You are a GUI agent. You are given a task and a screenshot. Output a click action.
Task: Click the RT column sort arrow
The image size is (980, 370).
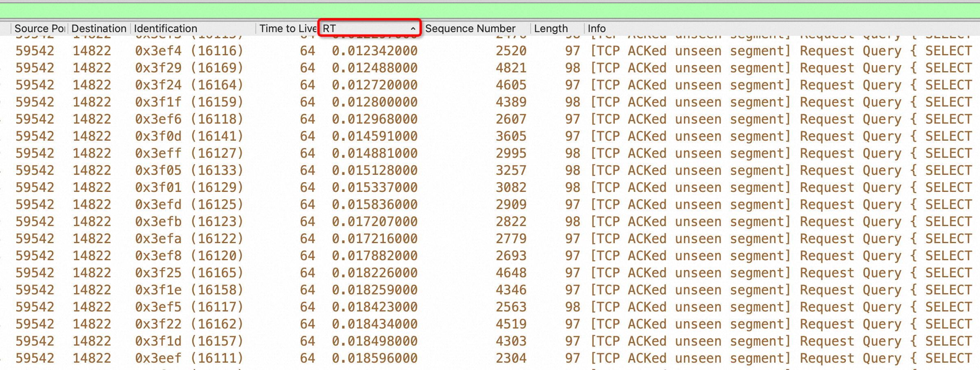pos(413,28)
